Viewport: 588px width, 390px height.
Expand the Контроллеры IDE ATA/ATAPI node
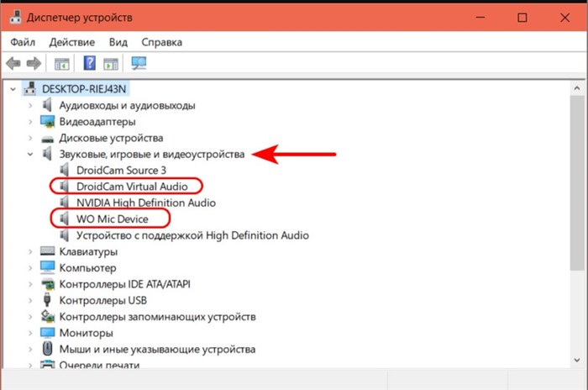tap(30, 284)
